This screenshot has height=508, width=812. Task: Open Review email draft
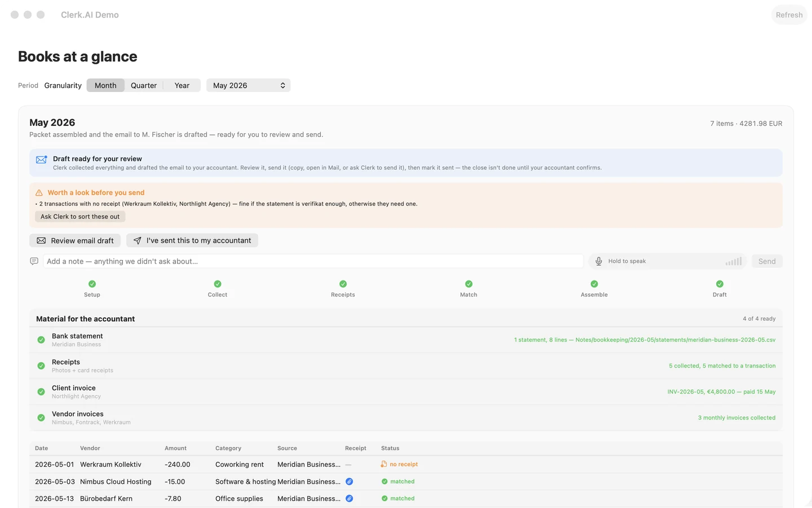coord(75,240)
